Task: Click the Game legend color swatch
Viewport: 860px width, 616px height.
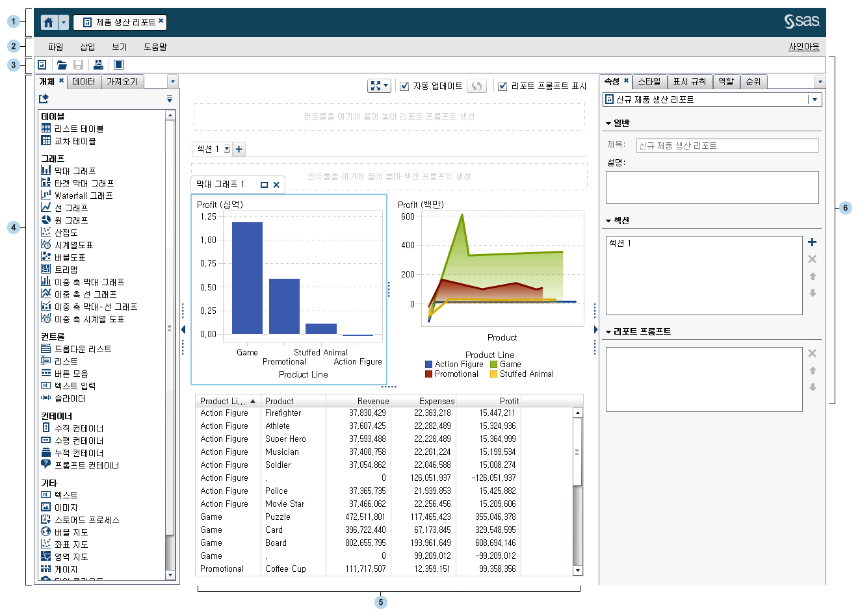Action: click(494, 365)
